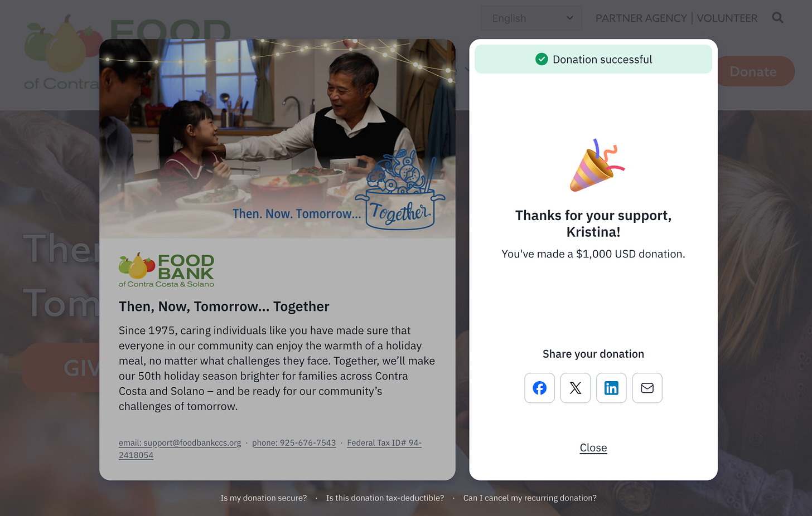Share donation on X
Image resolution: width=812 pixels, height=516 pixels.
coord(575,388)
